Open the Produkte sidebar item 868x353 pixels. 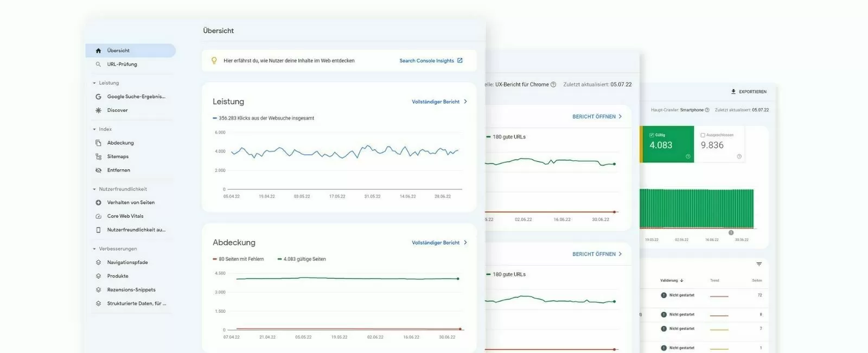118,276
